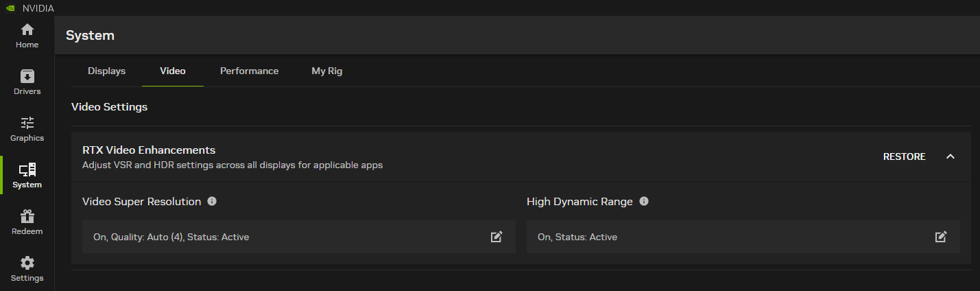This screenshot has width=980, height=291.
Task: Go to Home in the sidebar
Action: pos(27,30)
